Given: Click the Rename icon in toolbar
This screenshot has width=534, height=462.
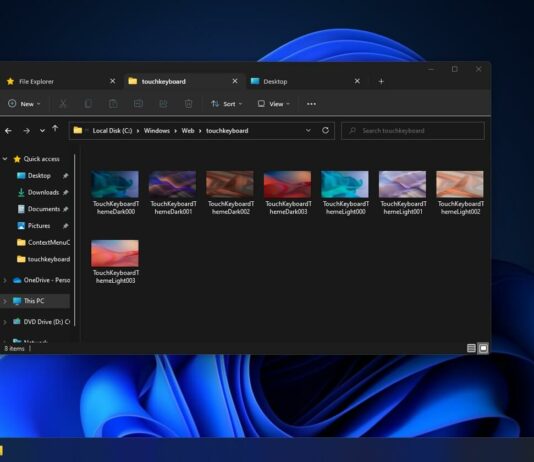Looking at the screenshot, I should (x=138, y=104).
